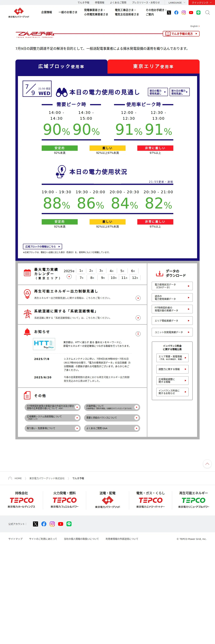Click プレスリリース・お知らせ link
This screenshot has height=644, width=215.
[x=146, y=3]
